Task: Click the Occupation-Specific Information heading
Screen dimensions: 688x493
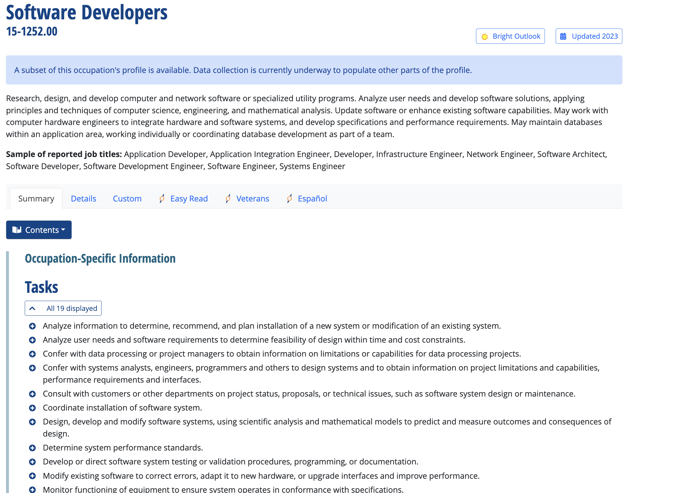Action: pyautogui.click(x=100, y=259)
